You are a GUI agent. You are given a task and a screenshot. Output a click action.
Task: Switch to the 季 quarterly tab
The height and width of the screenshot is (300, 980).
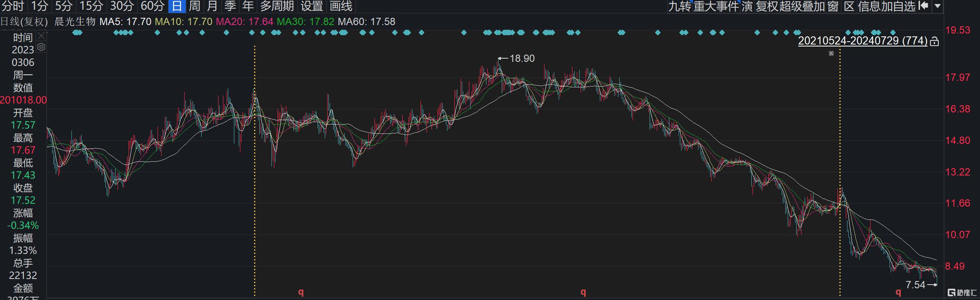pos(230,6)
